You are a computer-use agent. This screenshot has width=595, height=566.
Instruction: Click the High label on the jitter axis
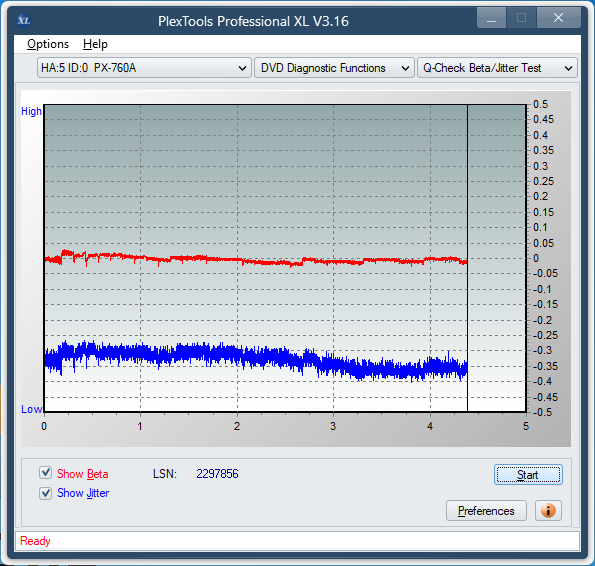point(31,111)
